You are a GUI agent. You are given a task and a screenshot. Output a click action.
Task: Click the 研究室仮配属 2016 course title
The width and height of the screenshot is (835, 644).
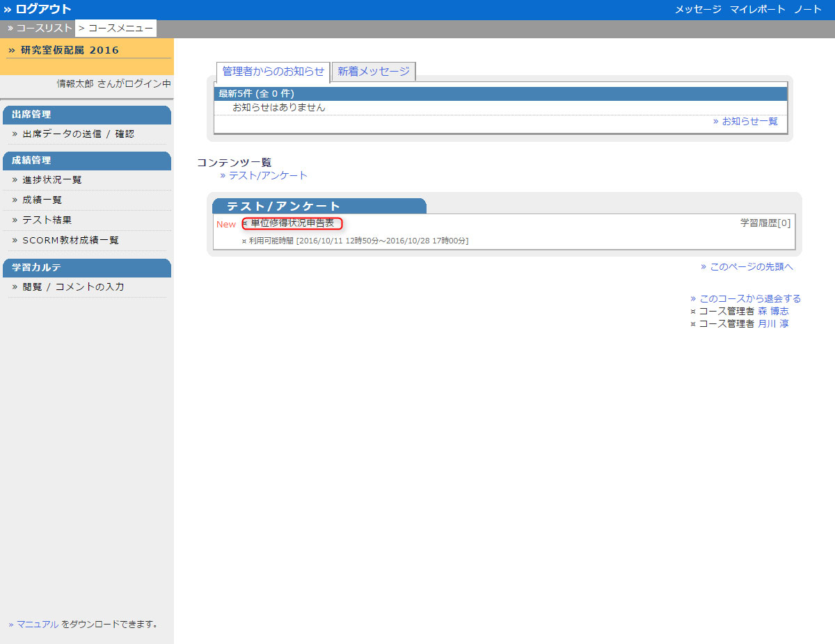click(70, 50)
